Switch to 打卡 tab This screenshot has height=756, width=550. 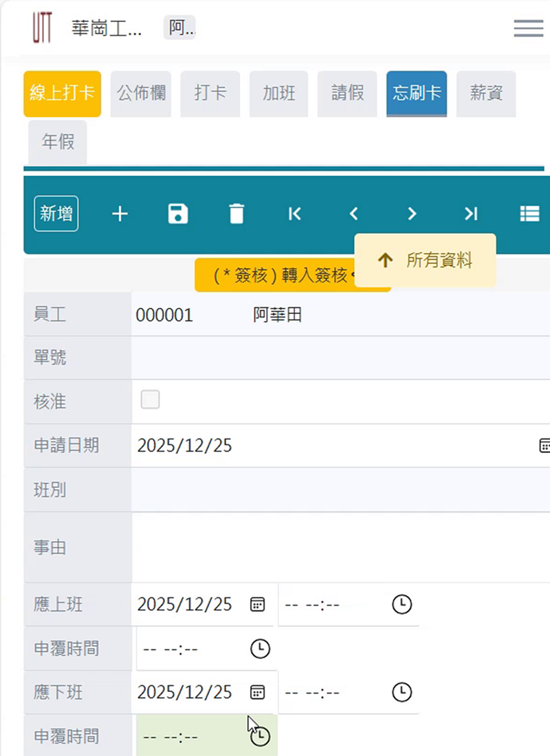[x=210, y=93]
